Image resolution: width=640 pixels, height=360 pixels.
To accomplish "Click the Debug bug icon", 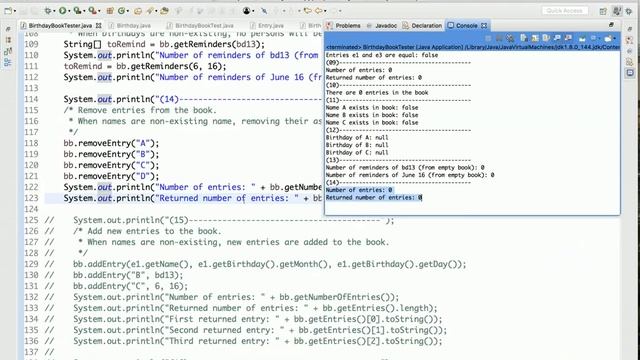I will point(49,11).
